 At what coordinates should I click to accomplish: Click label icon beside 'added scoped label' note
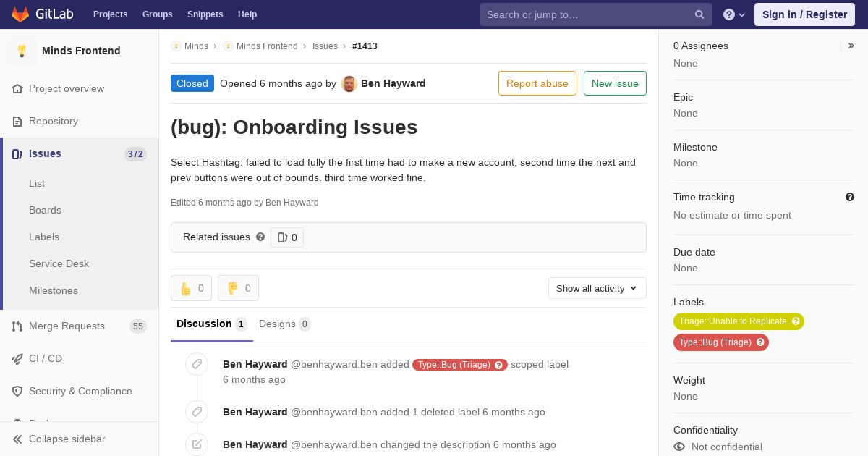[x=197, y=364]
